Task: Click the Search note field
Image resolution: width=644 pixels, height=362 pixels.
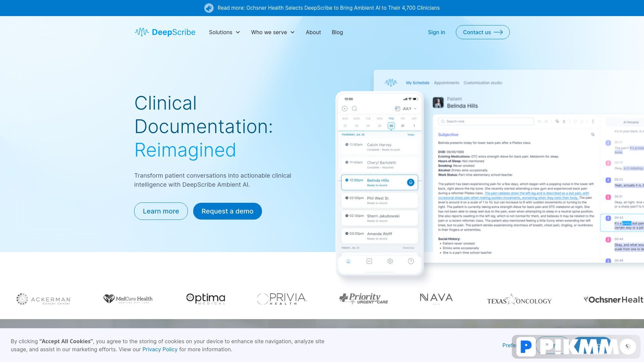Action: tap(486, 121)
